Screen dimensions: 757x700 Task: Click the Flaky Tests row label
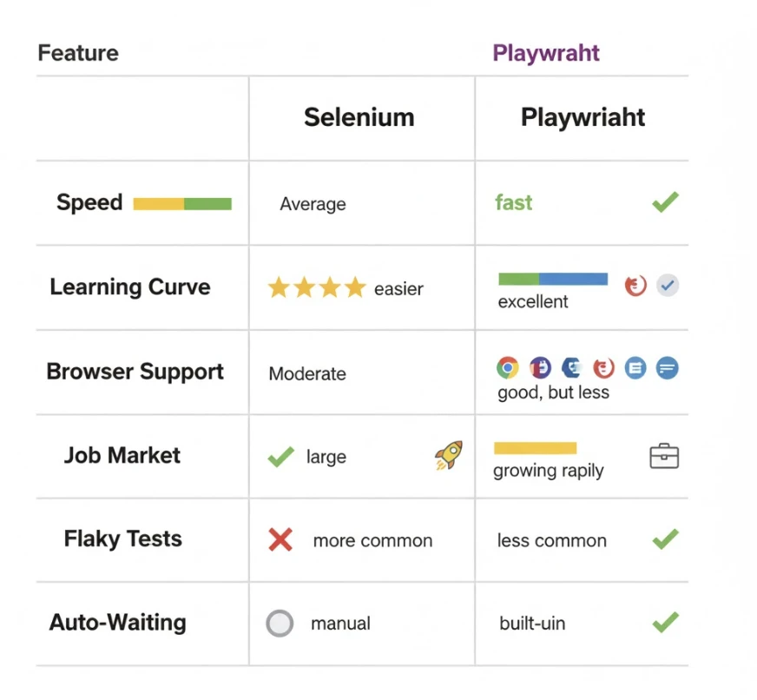tap(122, 538)
